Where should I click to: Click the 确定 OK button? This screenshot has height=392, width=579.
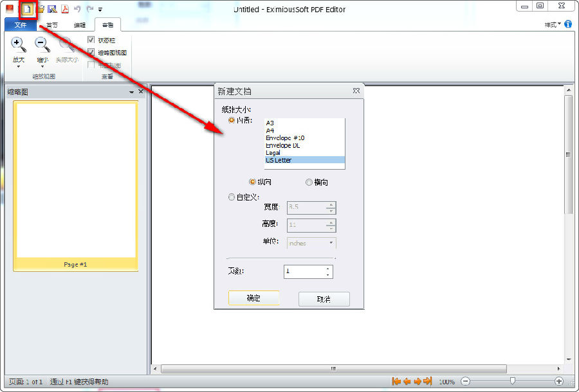pos(253,298)
